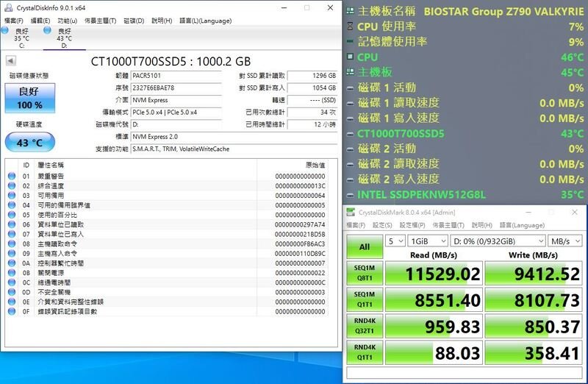This screenshot has width=588, height=384.
Task: Click the CrystalDiskMark title bar app icon
Action: [351, 213]
